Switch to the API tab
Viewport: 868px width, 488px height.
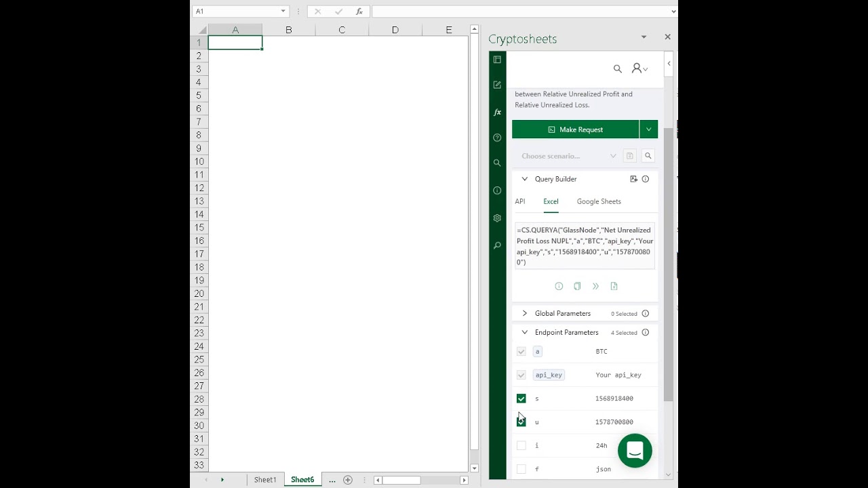(x=520, y=201)
